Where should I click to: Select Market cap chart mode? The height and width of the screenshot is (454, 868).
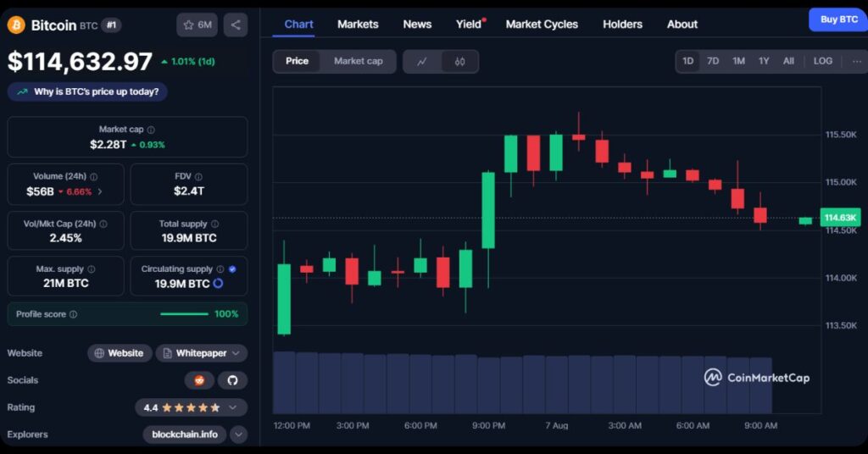tap(359, 61)
